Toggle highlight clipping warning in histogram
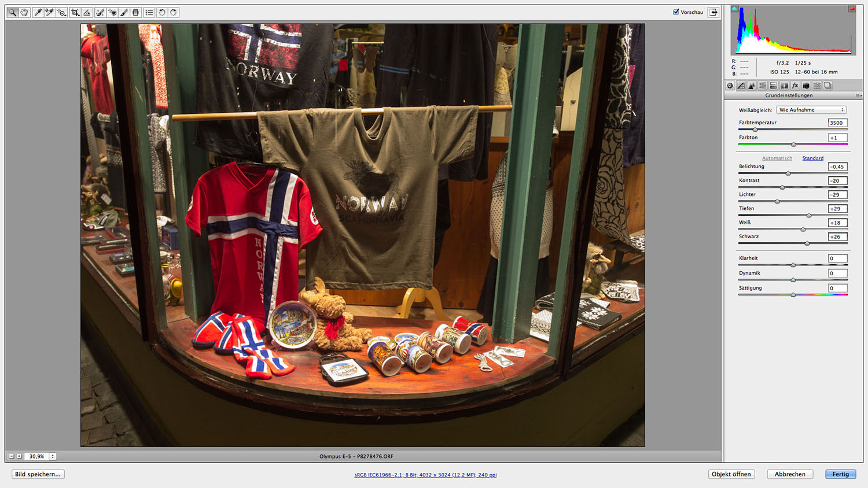The width and height of the screenshot is (868, 488). click(x=852, y=9)
